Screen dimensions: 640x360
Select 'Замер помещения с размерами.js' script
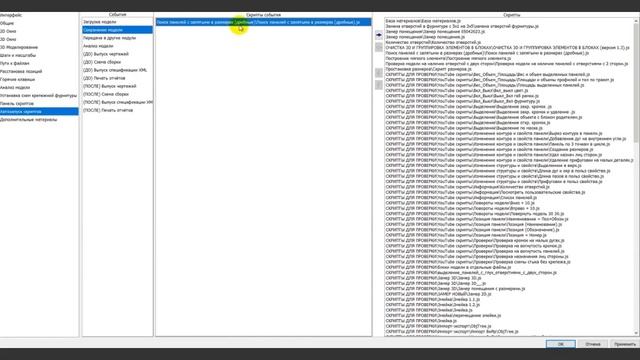coord(455,289)
